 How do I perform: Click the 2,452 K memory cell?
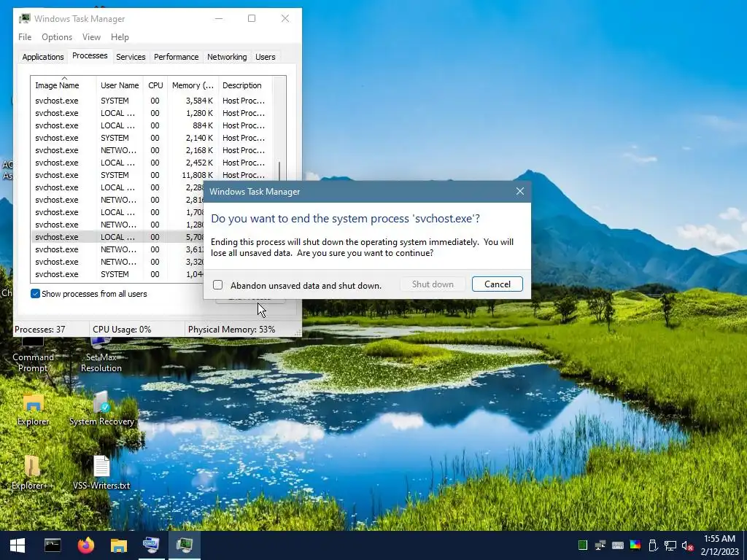pos(200,163)
